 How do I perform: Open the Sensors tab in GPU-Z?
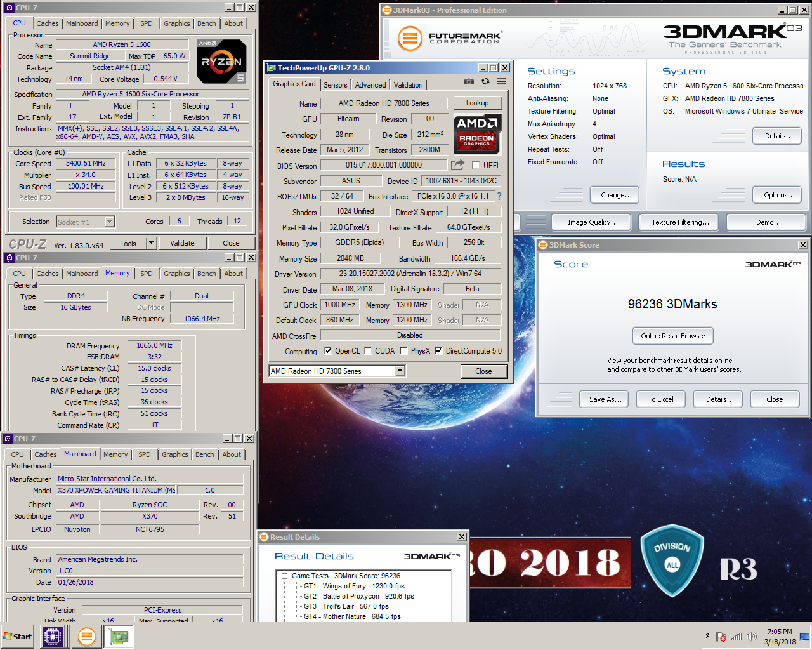pos(335,85)
